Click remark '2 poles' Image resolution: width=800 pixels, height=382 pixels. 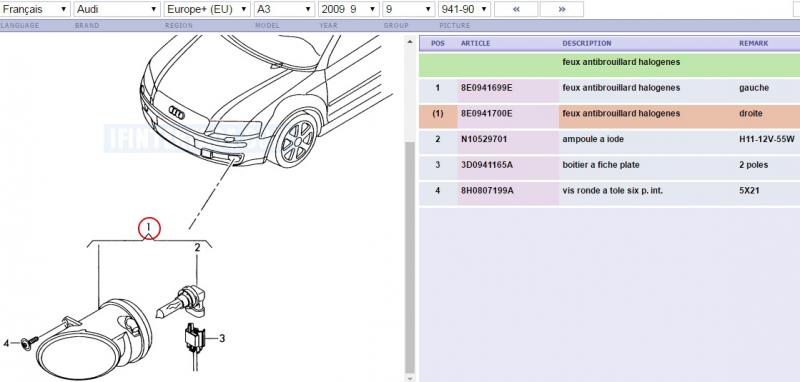coord(754,165)
